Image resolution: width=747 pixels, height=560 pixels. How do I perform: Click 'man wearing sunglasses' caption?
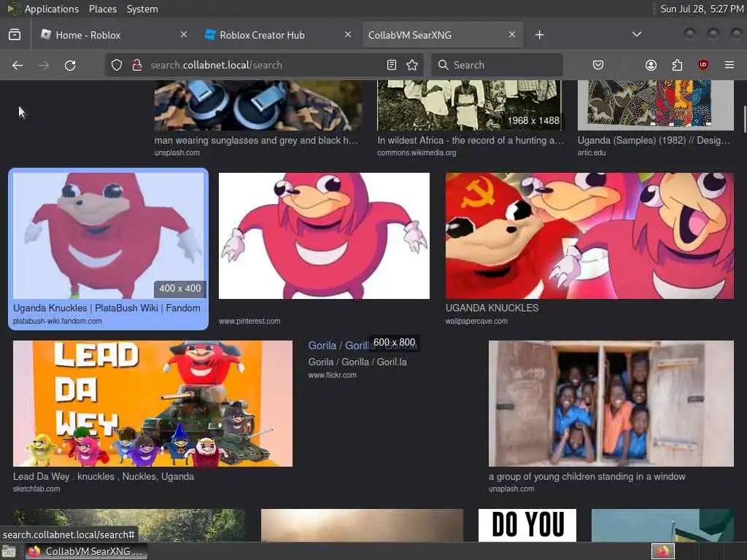coord(256,141)
